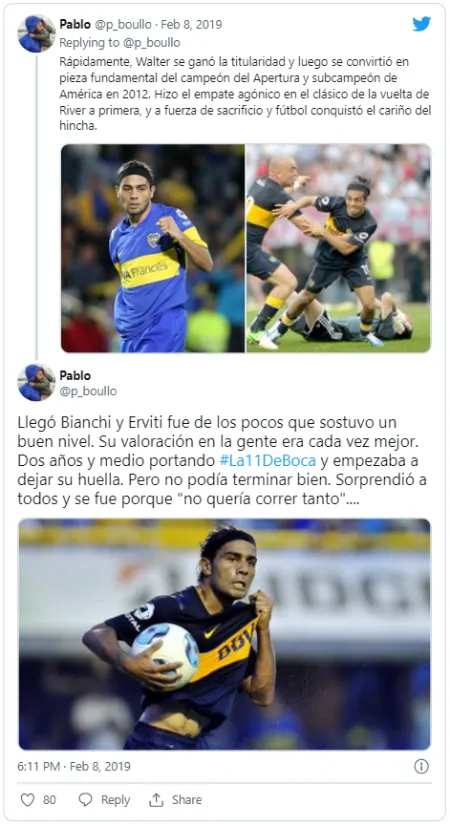Click the Share upload icon
Viewport: 450px width, 824px height.
point(156,800)
